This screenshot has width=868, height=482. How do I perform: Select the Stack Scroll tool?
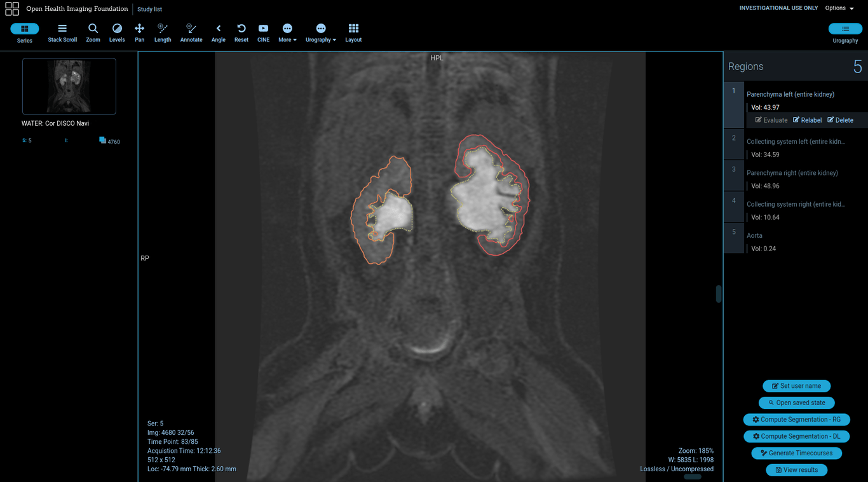click(62, 32)
